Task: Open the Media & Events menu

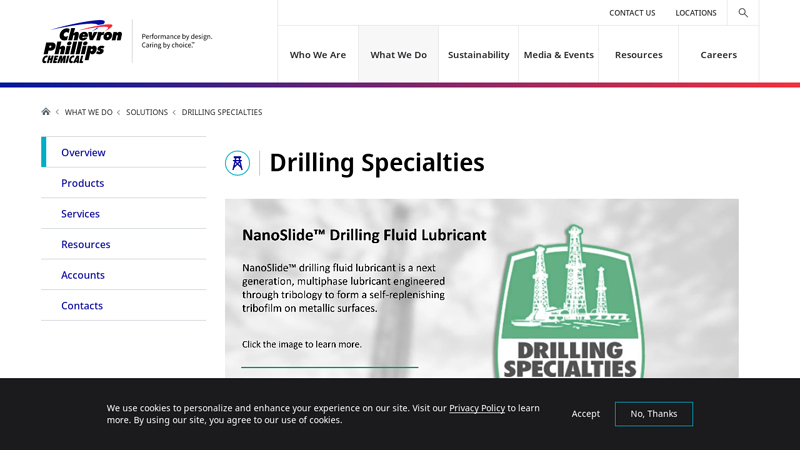Action: click(559, 55)
